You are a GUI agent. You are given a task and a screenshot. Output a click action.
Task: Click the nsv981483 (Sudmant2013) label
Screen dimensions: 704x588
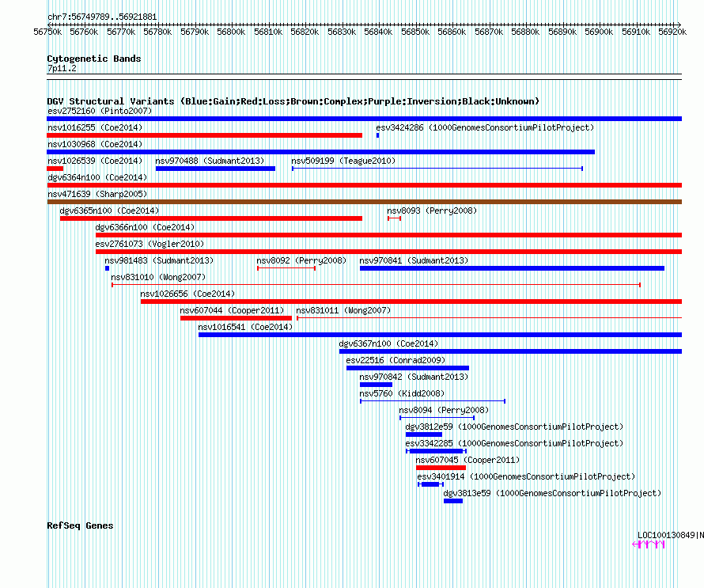coord(159,260)
